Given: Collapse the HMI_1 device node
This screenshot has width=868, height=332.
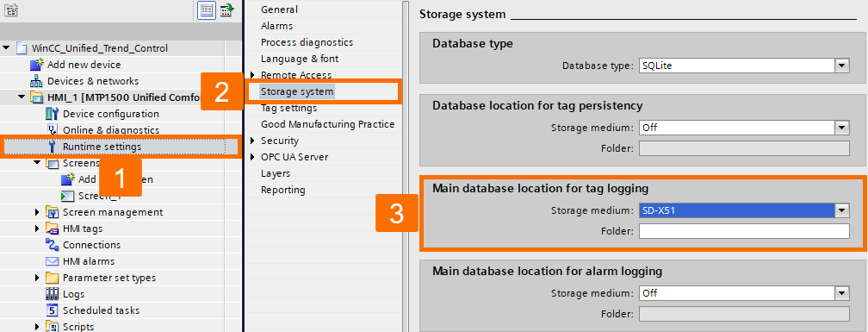Looking at the screenshot, I should 22,97.
